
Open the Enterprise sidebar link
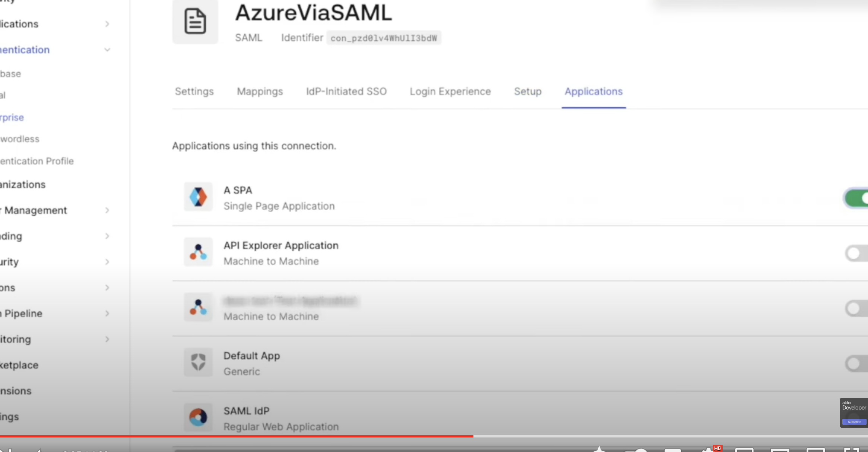tap(12, 118)
